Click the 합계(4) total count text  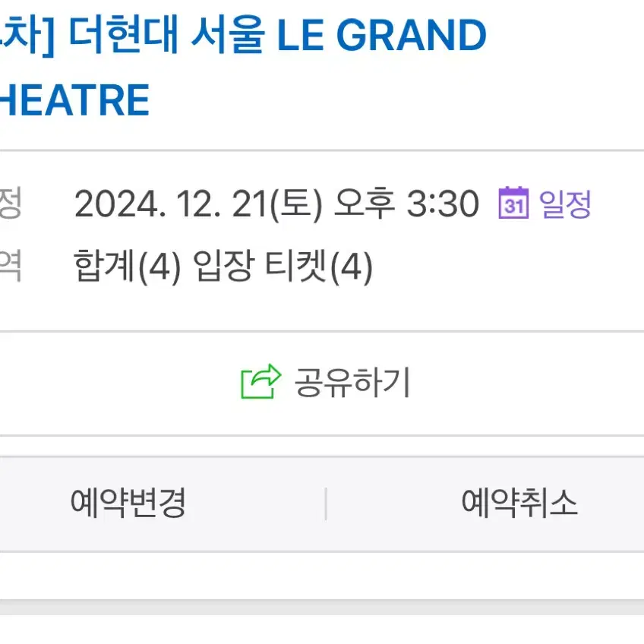pyautogui.click(x=128, y=267)
